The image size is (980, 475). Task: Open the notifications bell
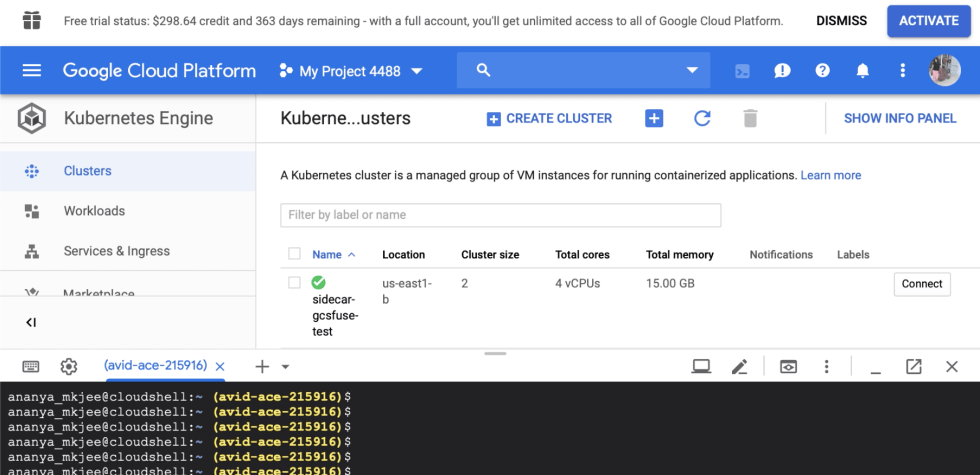tap(862, 71)
